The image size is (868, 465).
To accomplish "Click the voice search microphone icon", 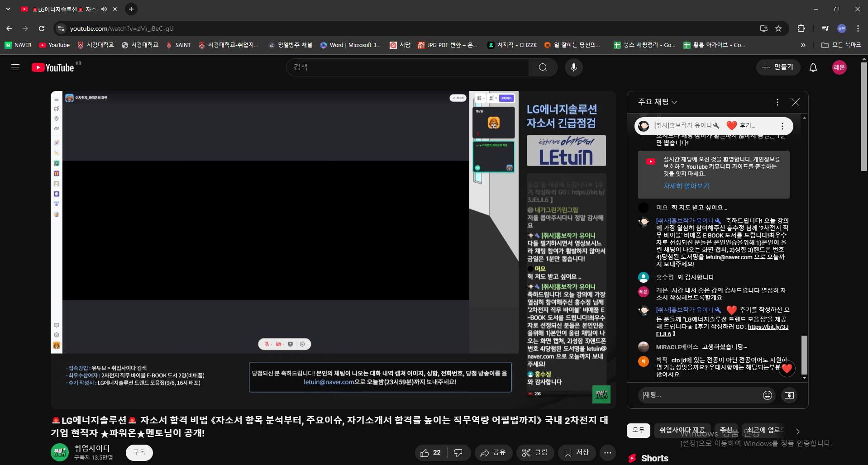I will point(573,67).
